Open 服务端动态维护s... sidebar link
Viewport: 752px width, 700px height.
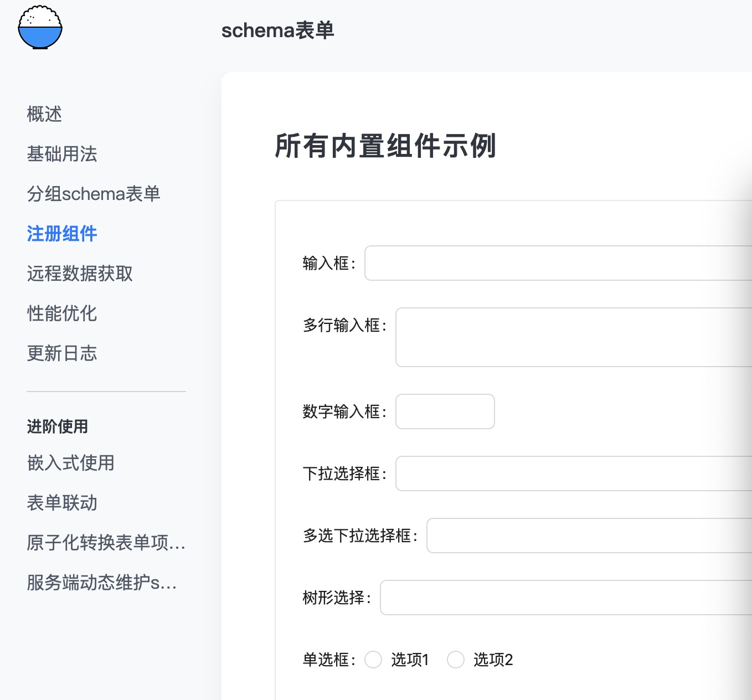[102, 583]
